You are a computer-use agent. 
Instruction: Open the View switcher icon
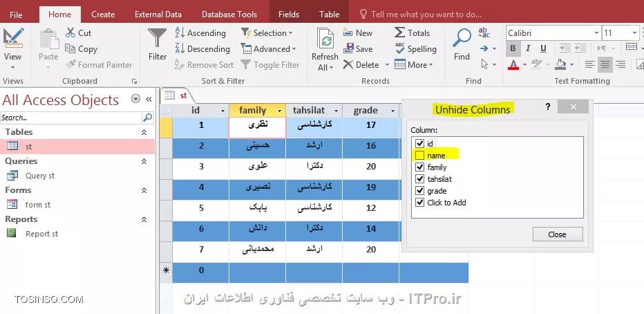[x=12, y=39]
